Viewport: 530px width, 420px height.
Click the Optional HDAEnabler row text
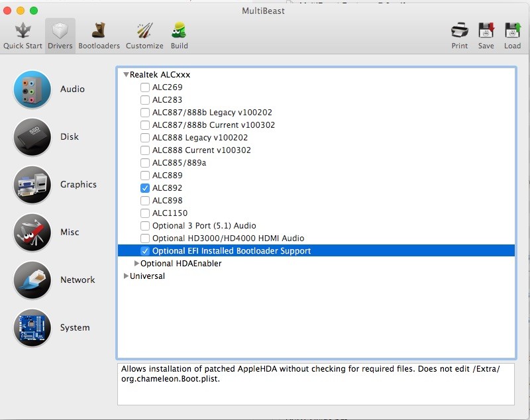point(181,264)
